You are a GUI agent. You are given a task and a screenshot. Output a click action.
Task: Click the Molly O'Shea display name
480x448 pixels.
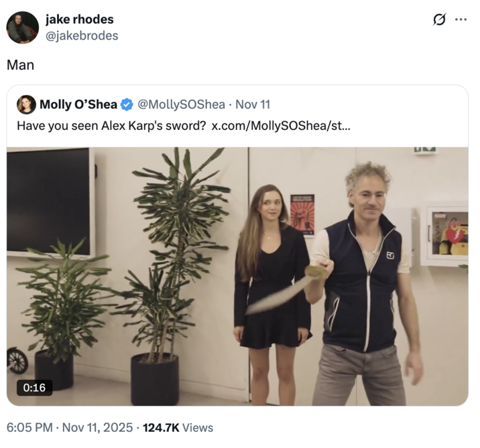click(x=78, y=104)
